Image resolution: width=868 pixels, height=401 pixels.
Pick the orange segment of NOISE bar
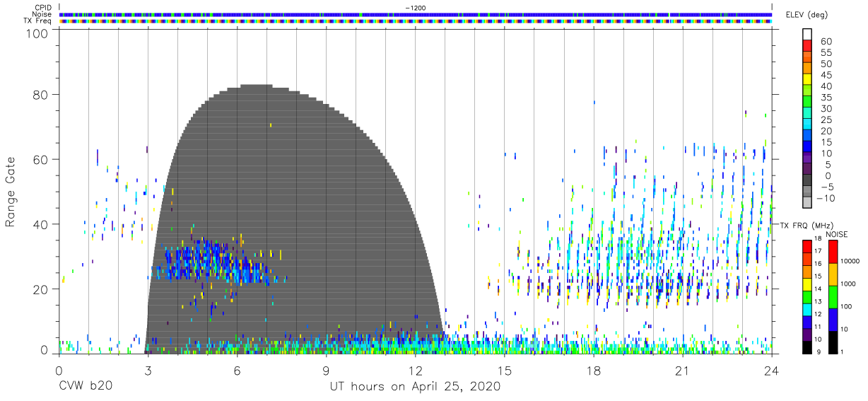(x=833, y=274)
